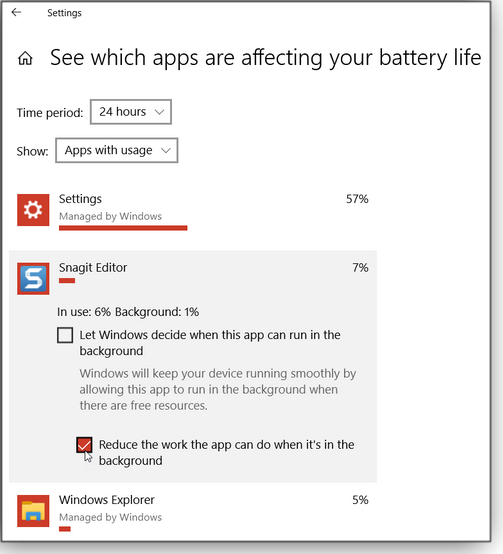The image size is (503, 554).
Task: Click the back arrow in Settings title bar
Action: (x=16, y=12)
